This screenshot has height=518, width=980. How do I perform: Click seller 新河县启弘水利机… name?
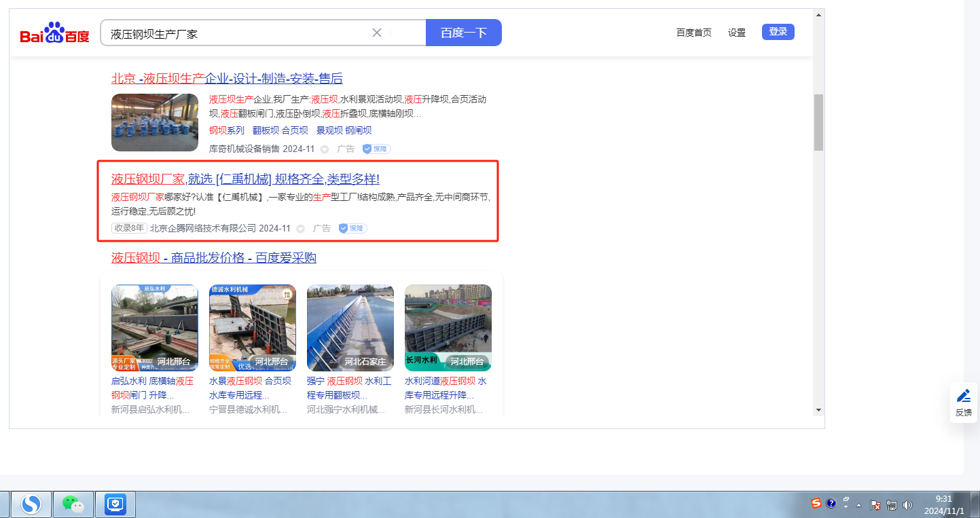tap(150, 410)
